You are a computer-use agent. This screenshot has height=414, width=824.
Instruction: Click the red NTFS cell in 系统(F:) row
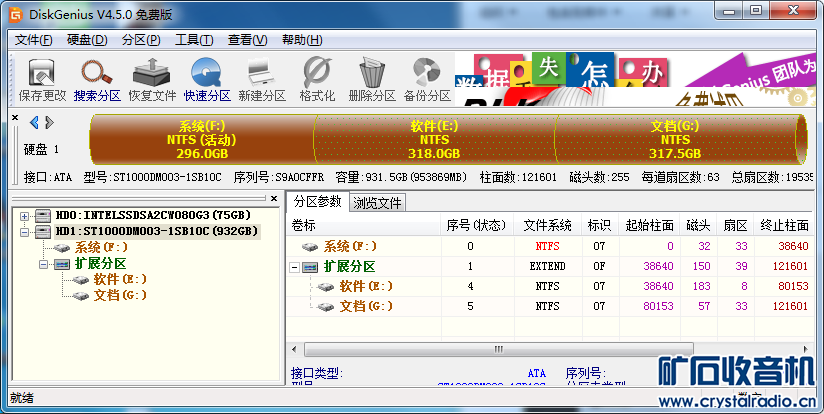pyautogui.click(x=547, y=246)
